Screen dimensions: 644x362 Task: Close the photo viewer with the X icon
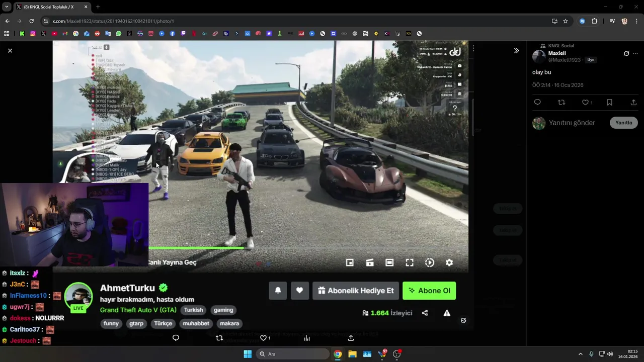(10, 51)
